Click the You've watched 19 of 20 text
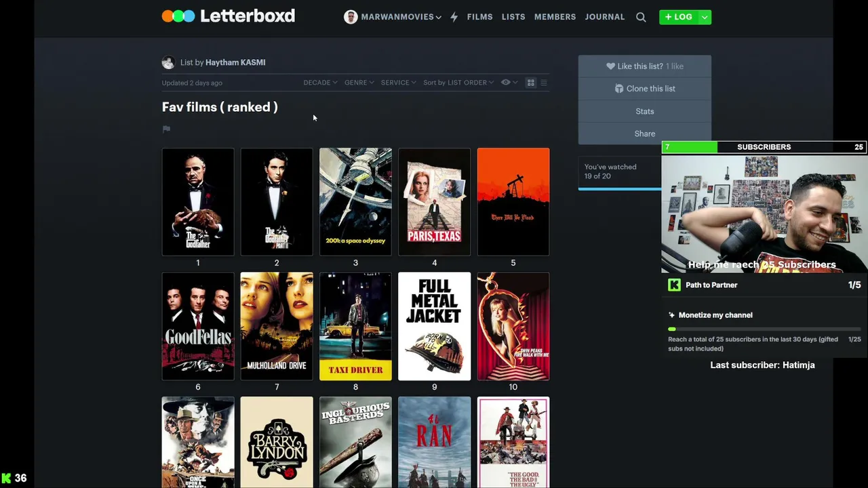Viewport: 868px width, 488px height. tap(610, 171)
